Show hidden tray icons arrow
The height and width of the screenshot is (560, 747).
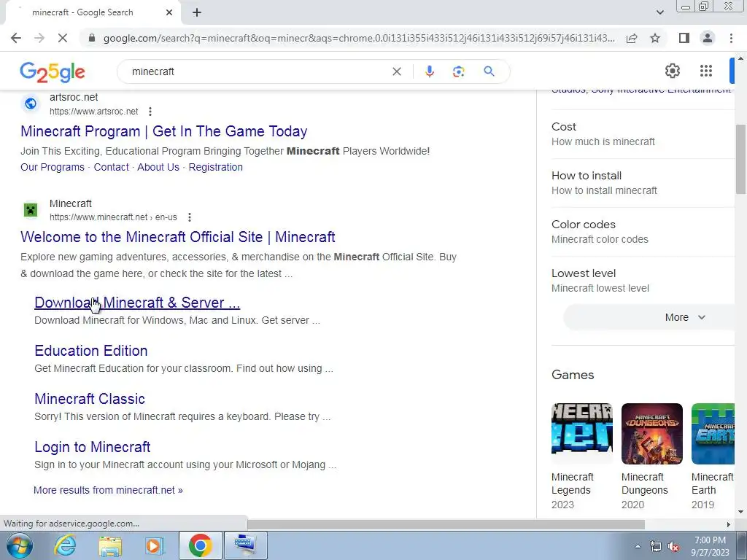[x=638, y=547]
